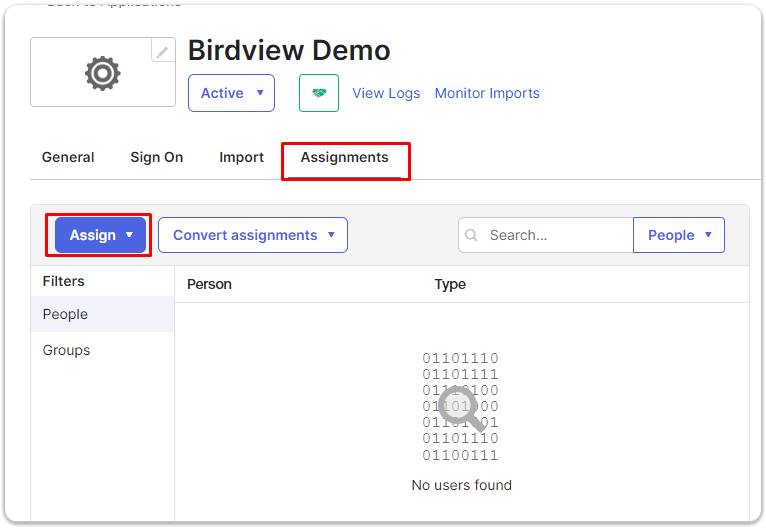766x528 pixels.
Task: Select the Assignments tab
Action: (344, 157)
